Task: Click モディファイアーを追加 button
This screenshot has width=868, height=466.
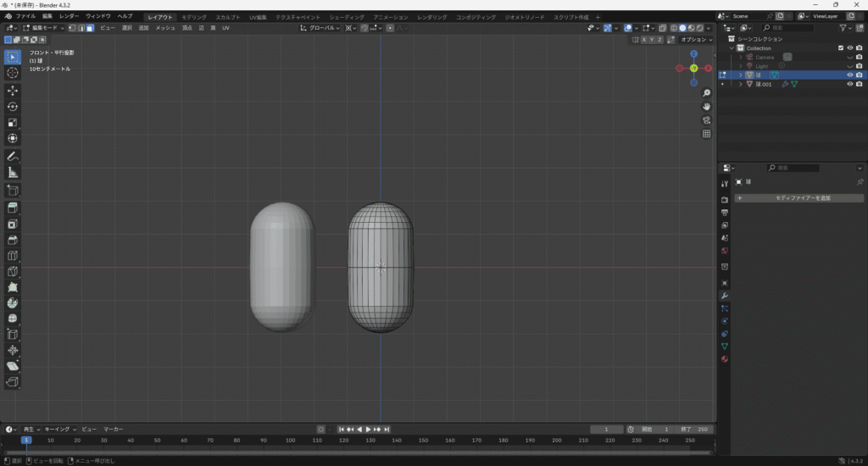Action: (799, 198)
